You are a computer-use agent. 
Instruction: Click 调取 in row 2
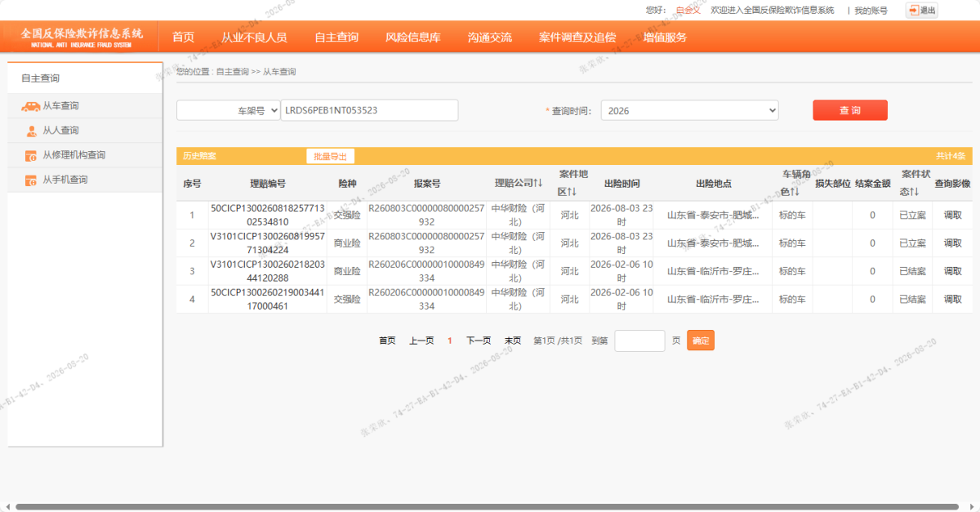953,243
